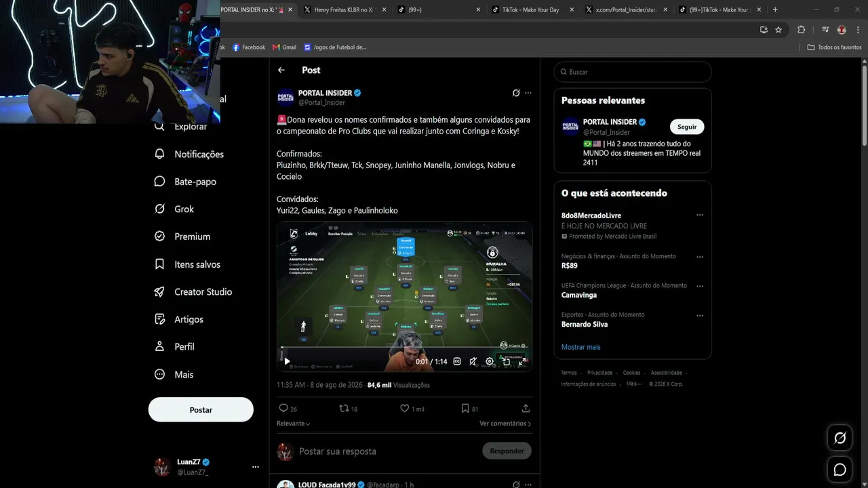This screenshot has height=488, width=868.
Task: Close the Henry Freitas KLBR tab
Action: (x=384, y=9)
